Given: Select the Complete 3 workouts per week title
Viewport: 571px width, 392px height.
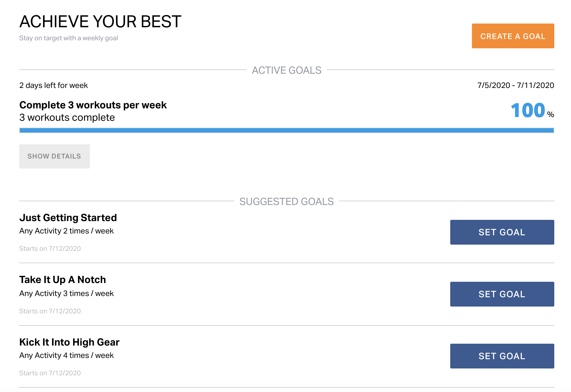Looking at the screenshot, I should 93,105.
